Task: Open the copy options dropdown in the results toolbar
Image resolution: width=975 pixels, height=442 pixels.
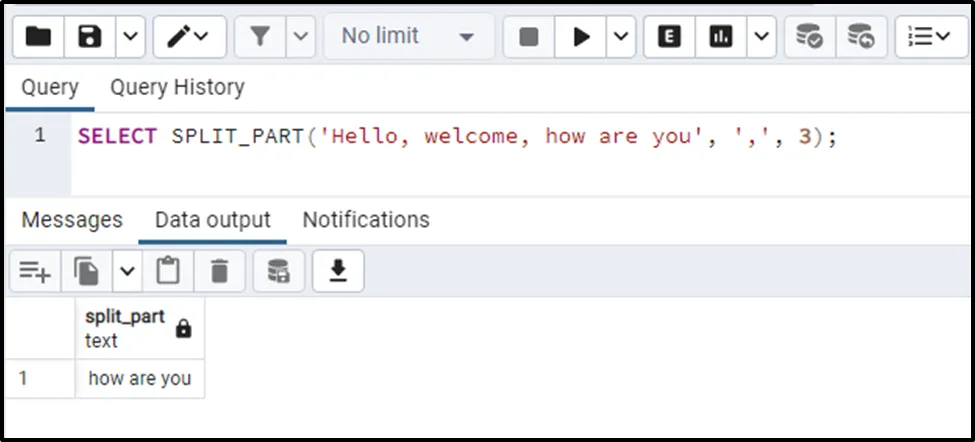Action: point(127,271)
